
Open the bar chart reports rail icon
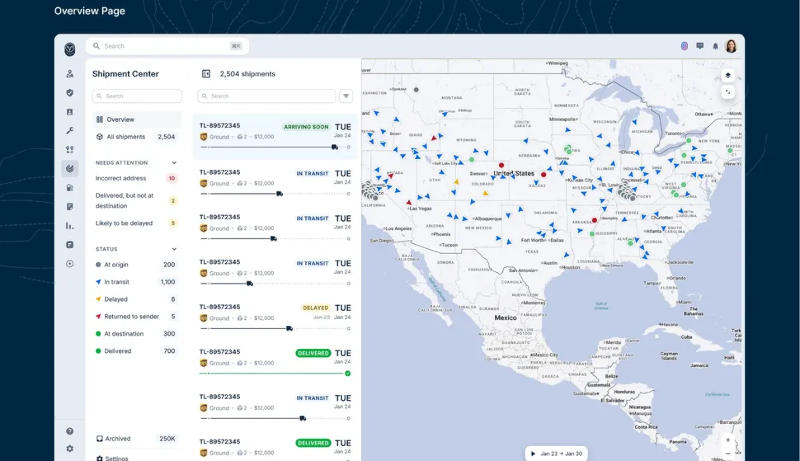point(70,225)
